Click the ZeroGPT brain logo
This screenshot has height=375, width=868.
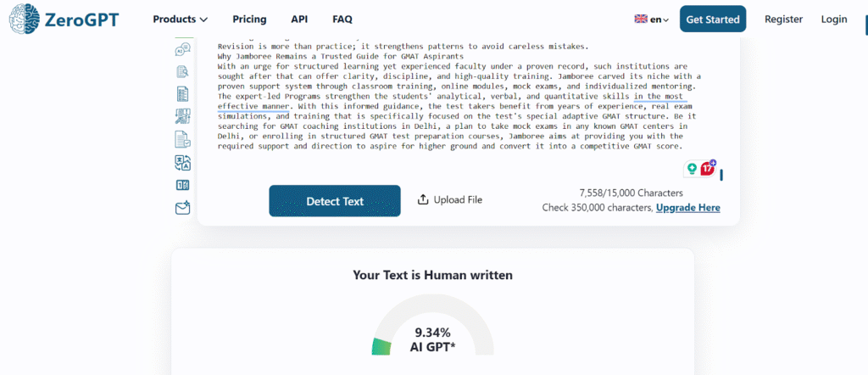pyautogui.click(x=24, y=19)
